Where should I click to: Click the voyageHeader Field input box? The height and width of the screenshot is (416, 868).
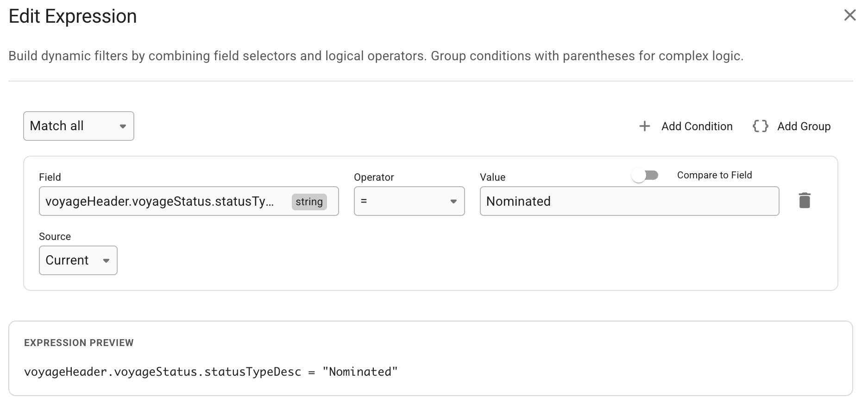[162, 201]
